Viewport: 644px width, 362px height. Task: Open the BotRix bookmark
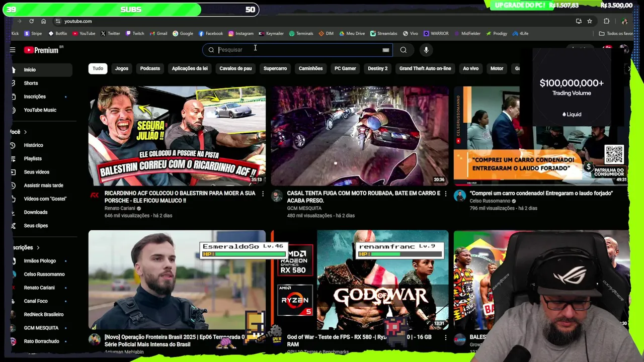click(58, 34)
